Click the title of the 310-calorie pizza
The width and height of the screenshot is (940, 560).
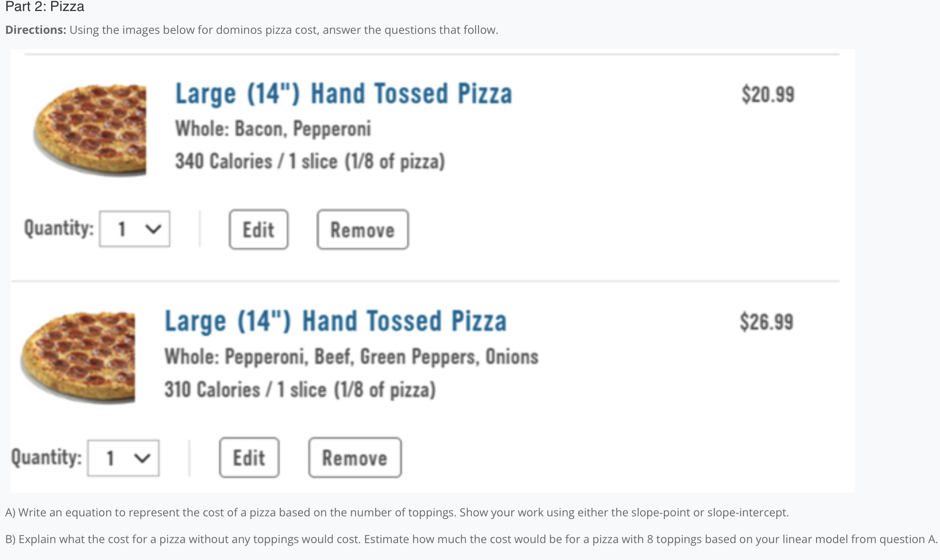pos(335,321)
